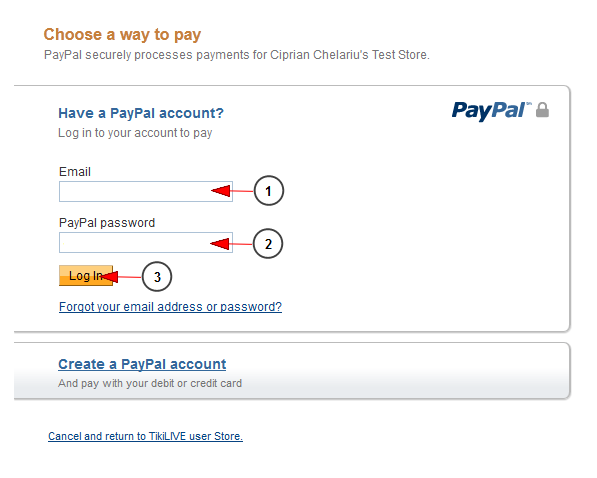Open Forgot your email address or password link
Image resolution: width=597 pixels, height=478 pixels.
point(170,307)
